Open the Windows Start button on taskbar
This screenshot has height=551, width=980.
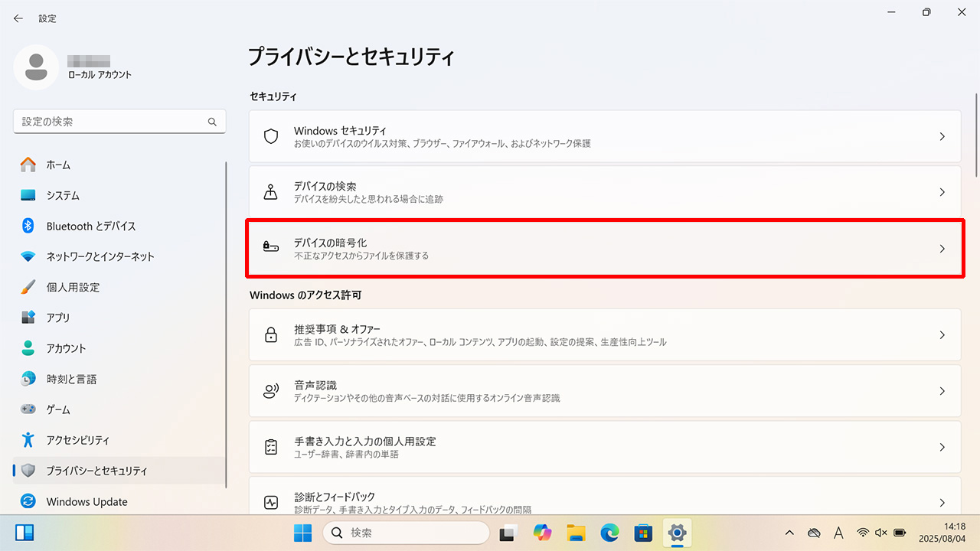click(x=303, y=532)
